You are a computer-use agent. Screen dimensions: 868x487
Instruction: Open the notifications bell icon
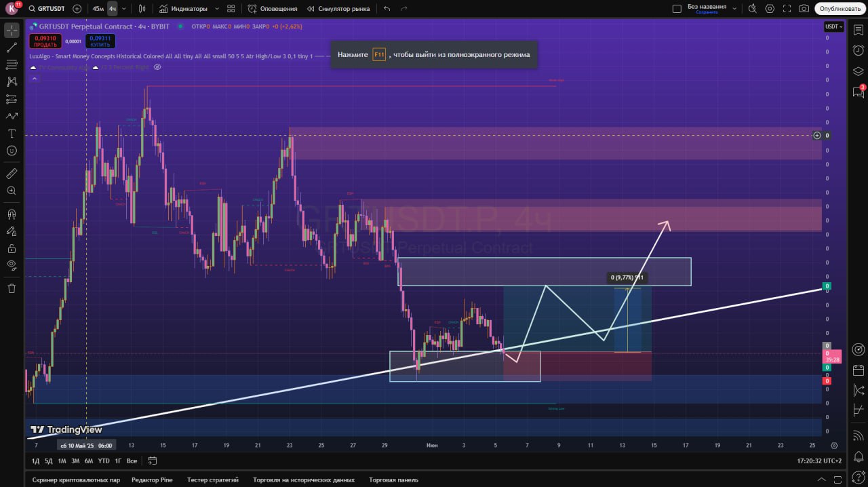858,456
